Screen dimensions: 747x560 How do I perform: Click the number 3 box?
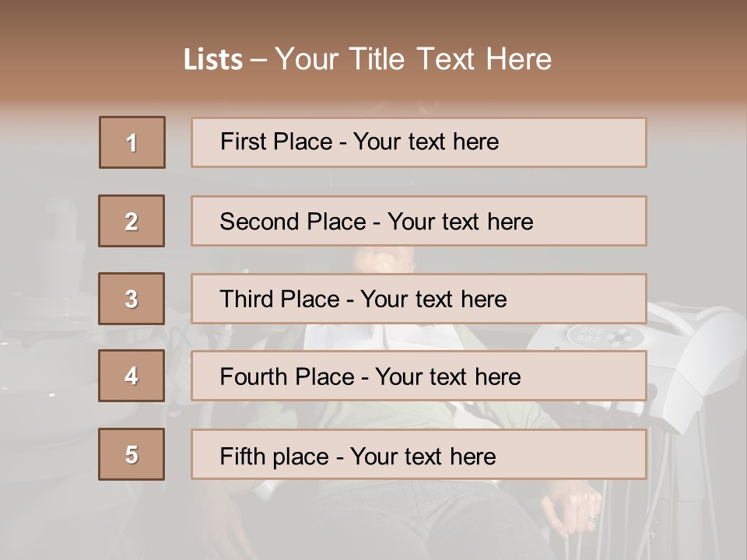click(x=132, y=299)
